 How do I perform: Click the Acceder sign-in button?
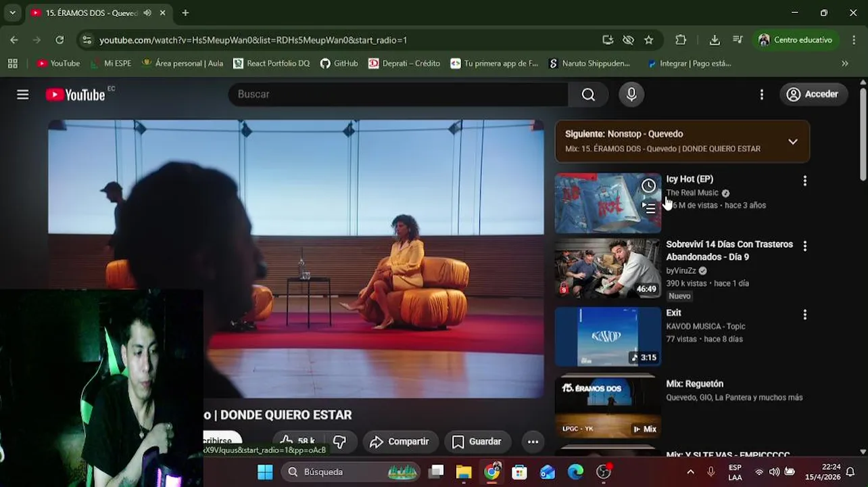tap(813, 95)
